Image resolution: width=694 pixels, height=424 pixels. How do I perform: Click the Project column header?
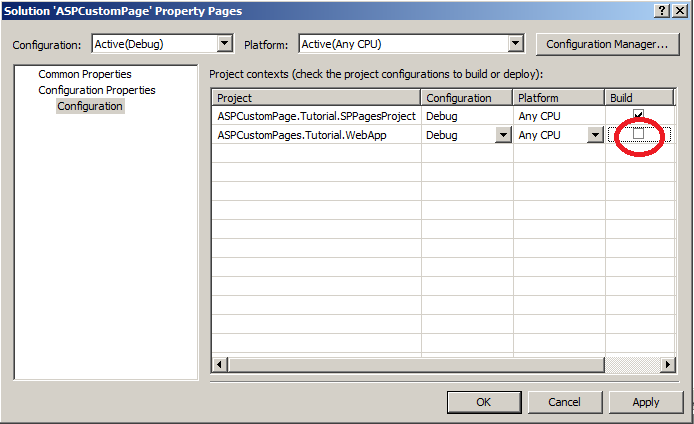(315, 98)
